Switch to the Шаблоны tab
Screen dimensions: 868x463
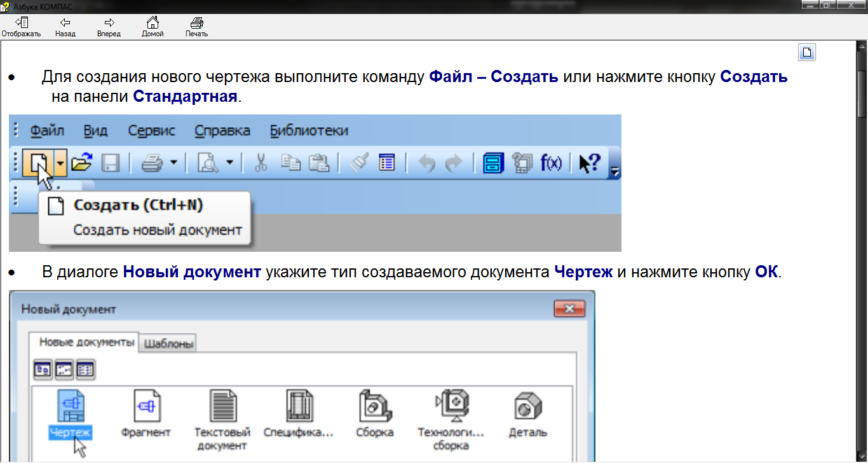pyautogui.click(x=168, y=343)
